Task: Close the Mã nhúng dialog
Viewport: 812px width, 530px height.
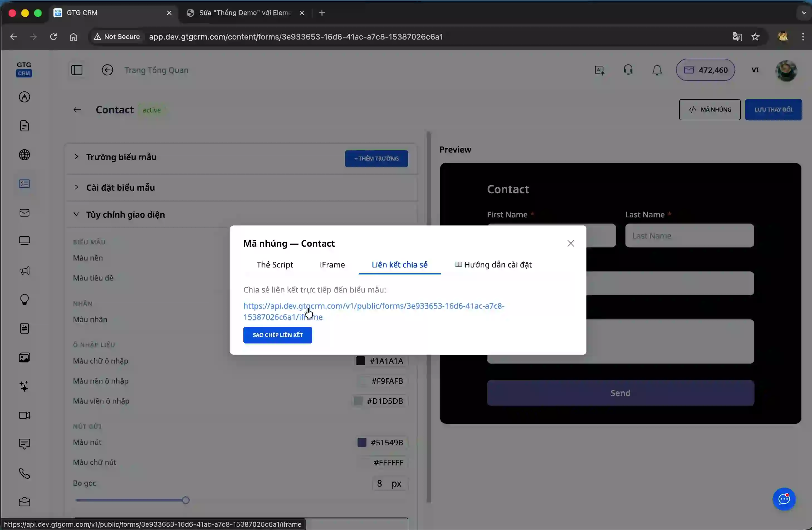Action: pyautogui.click(x=571, y=243)
